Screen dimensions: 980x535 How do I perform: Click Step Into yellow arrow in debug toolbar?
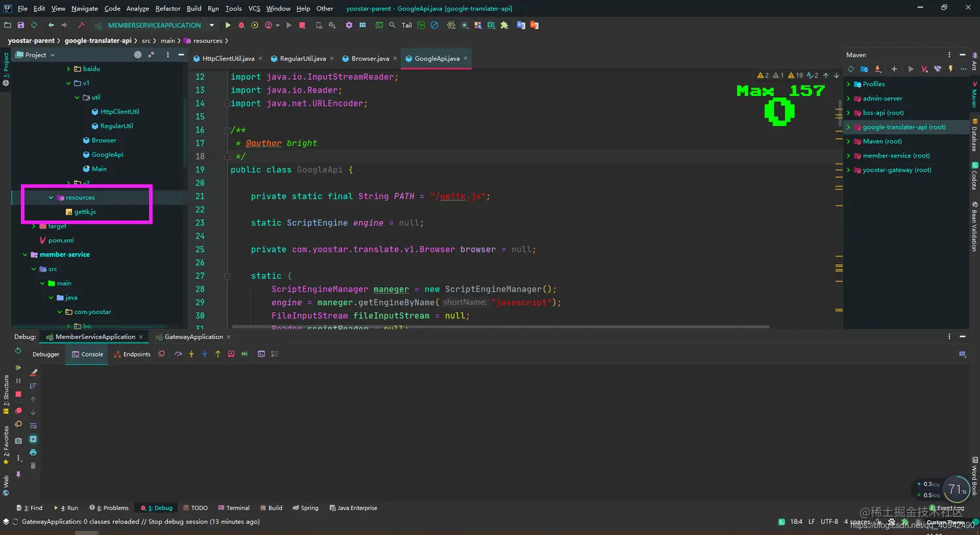[x=191, y=354]
